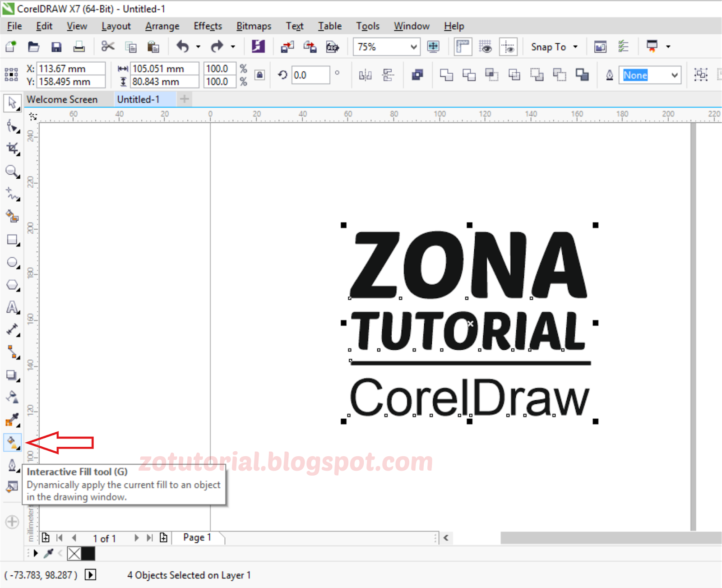Select the Interactive Fill tool

12,443
